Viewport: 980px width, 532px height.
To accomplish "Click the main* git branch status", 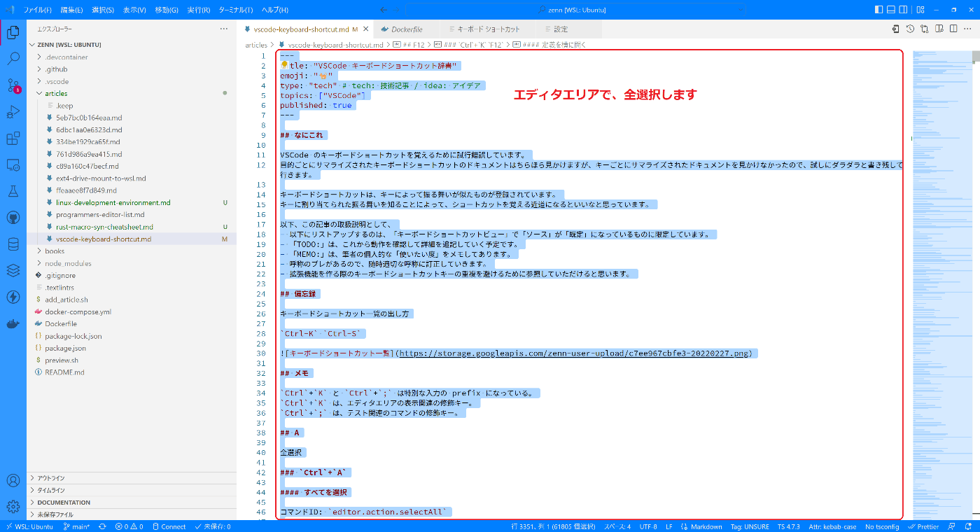I will [76, 526].
